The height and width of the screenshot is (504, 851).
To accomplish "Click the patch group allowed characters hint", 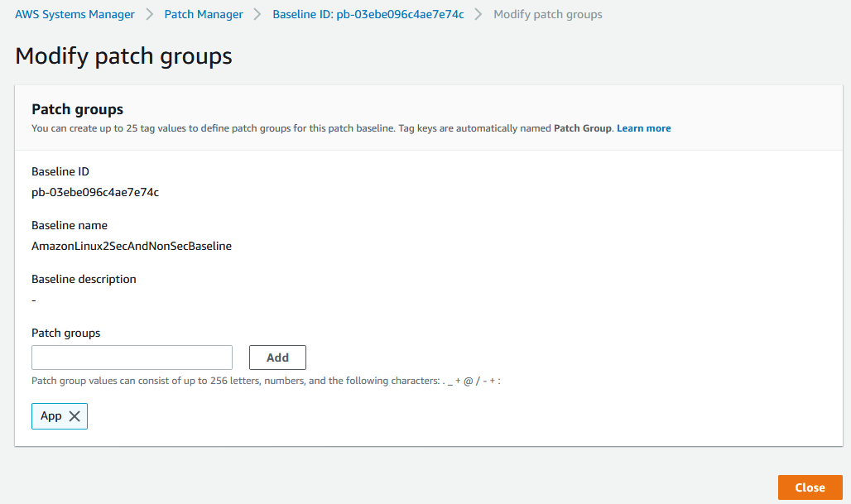I will 266,381.
